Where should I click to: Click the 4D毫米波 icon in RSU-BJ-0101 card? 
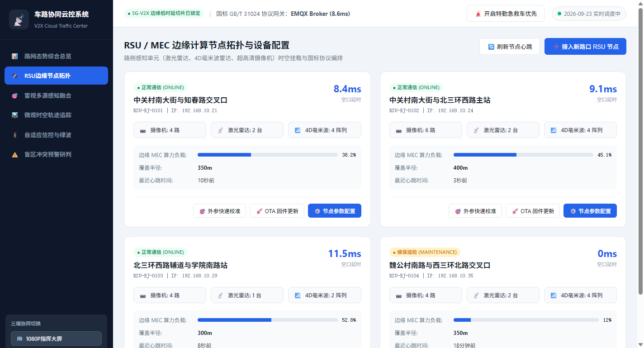298,130
